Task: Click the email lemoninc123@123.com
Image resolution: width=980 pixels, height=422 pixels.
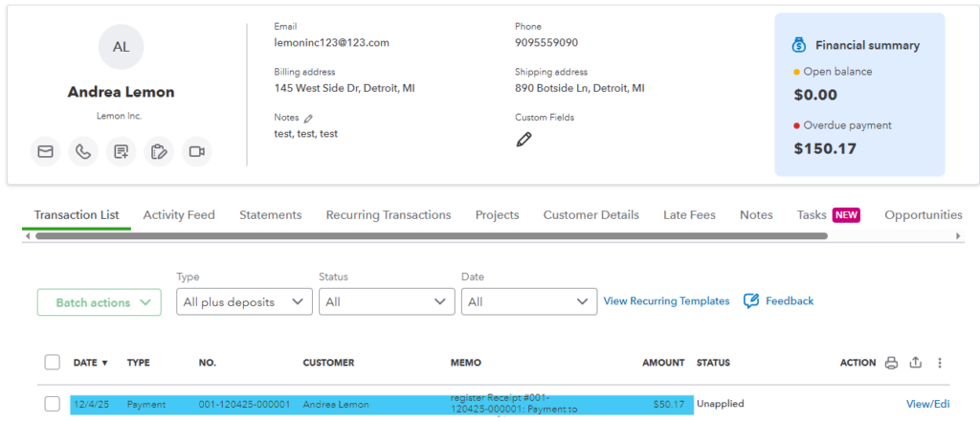Action: tap(331, 43)
